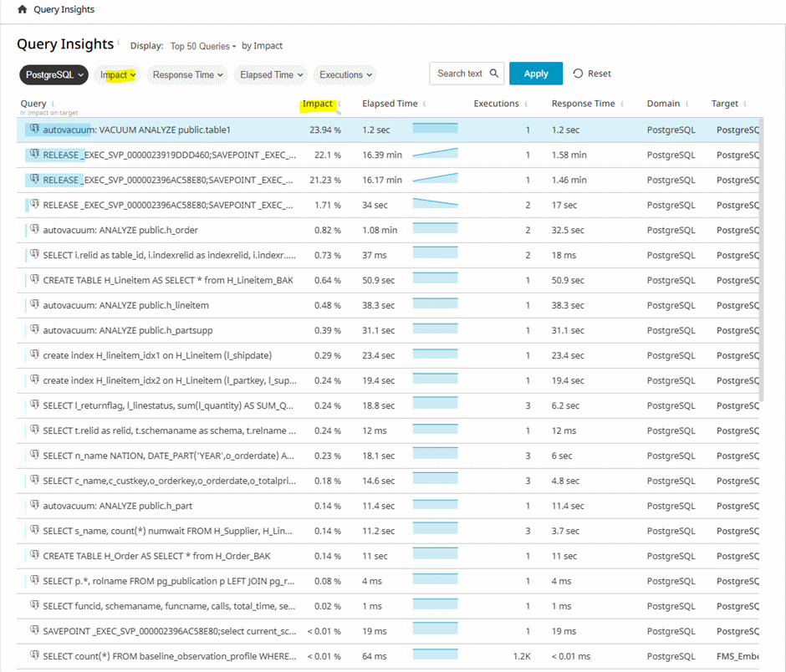Click the Reset circular arrow icon
Screen dimensions: 786x672
pos(578,74)
